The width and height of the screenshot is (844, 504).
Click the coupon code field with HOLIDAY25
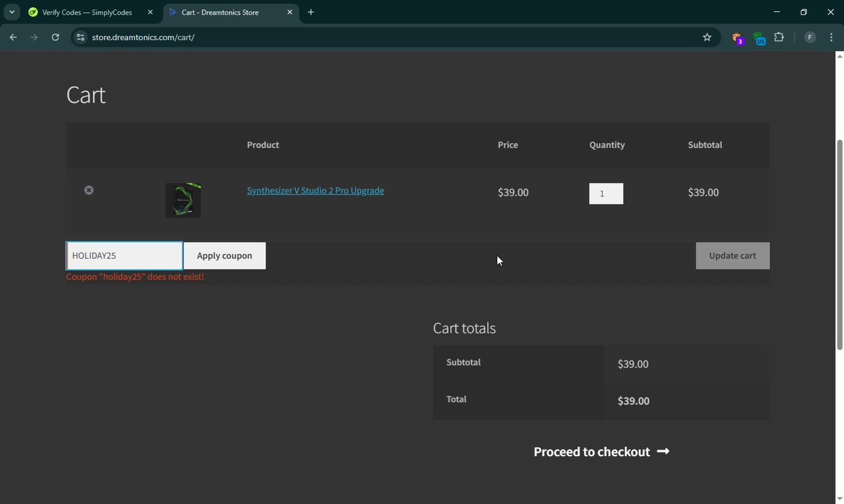[124, 256]
